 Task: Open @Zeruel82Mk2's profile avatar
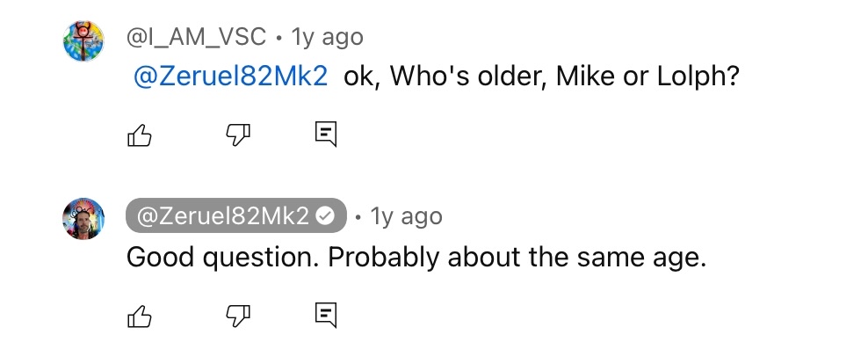click(x=83, y=219)
